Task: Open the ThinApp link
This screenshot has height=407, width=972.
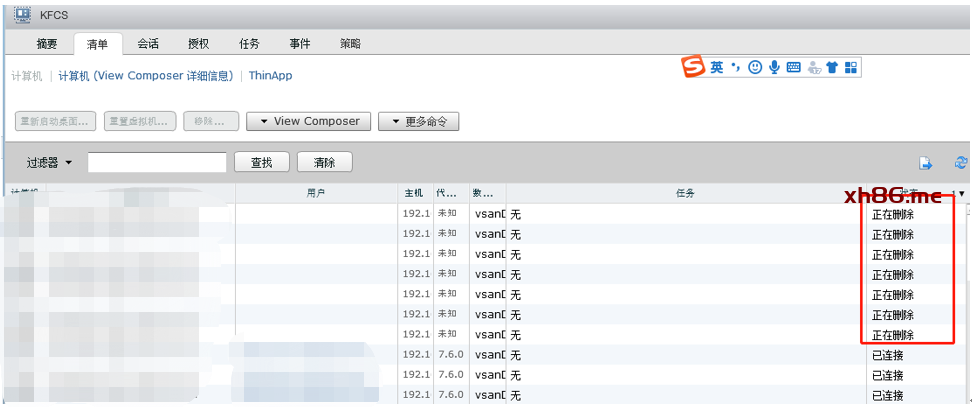Action: (x=270, y=76)
